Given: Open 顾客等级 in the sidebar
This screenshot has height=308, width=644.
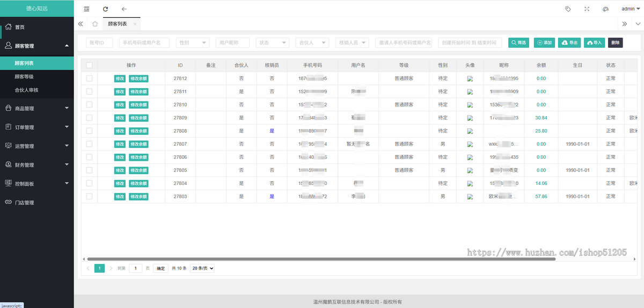Looking at the screenshot, I should click(x=24, y=77).
